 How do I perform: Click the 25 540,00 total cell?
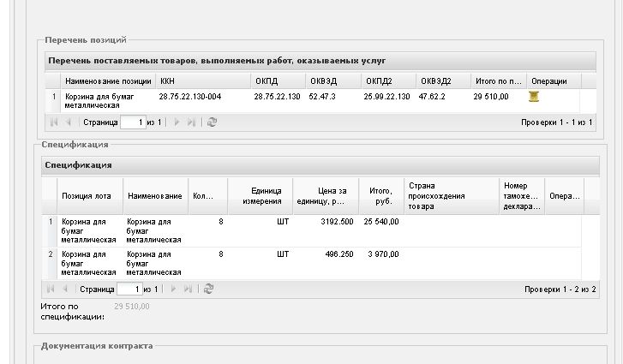click(381, 222)
